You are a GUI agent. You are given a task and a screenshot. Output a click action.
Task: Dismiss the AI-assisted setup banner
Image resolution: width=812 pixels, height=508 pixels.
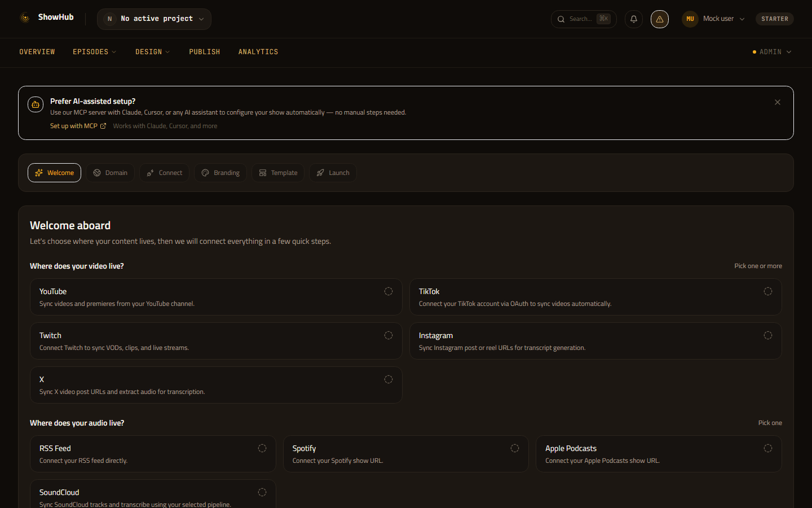[778, 102]
